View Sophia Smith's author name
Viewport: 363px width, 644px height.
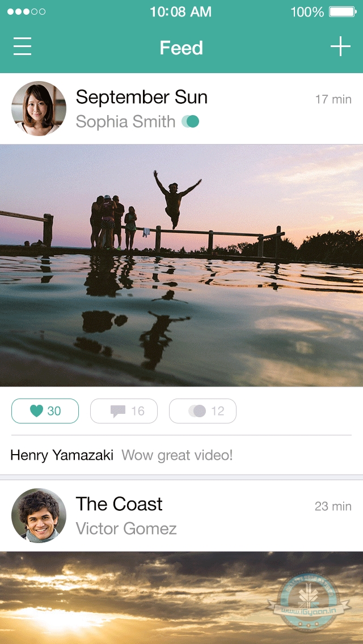(x=125, y=121)
